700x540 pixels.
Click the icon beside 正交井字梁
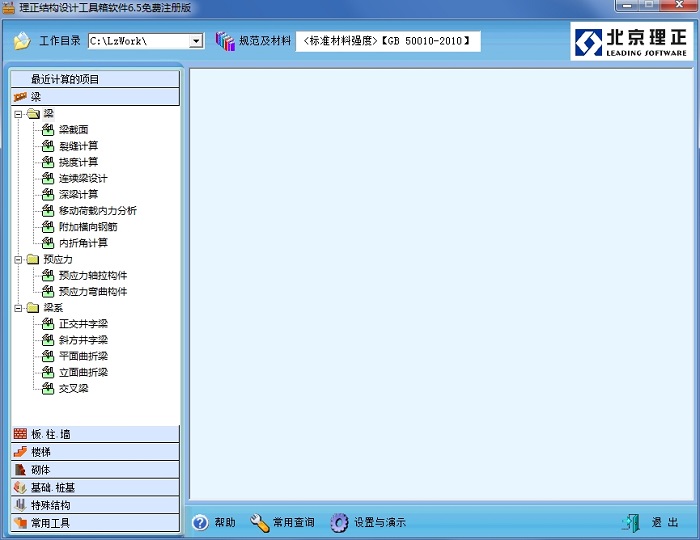click(48, 324)
